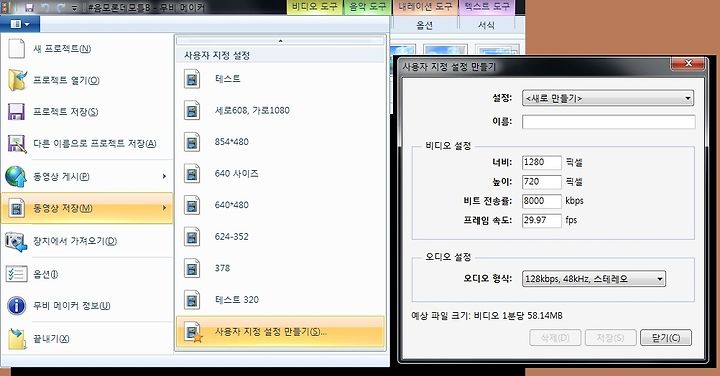Click the Import from Device (장치에서 가져오기) camera icon
Viewport: 720px width, 376px height.
click(17, 242)
